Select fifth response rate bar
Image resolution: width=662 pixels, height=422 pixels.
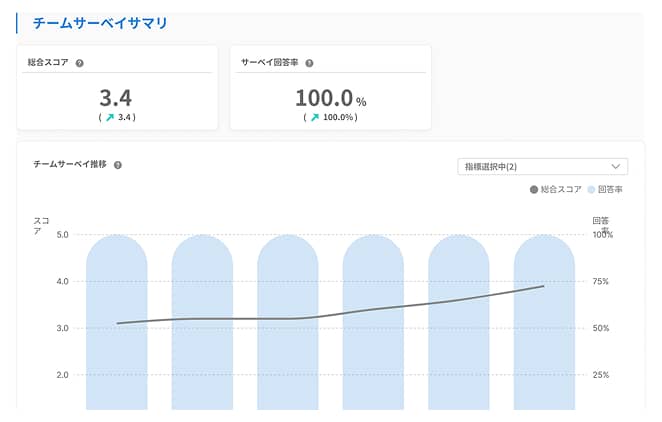coord(459,322)
